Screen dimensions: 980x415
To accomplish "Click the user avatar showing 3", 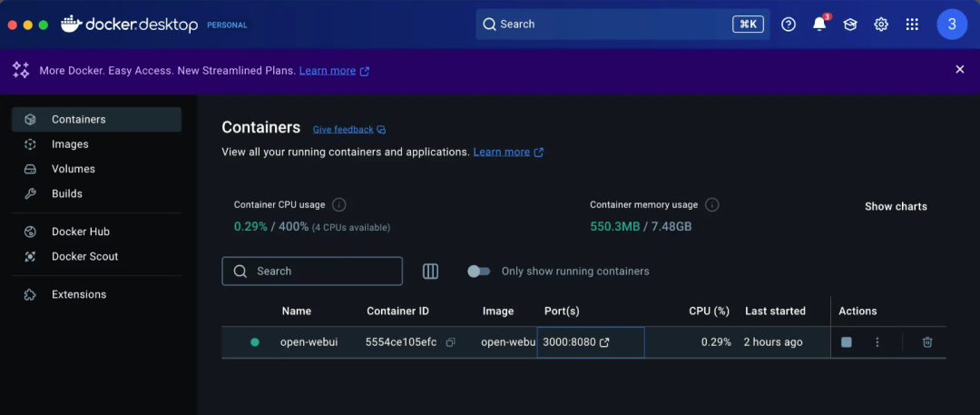I will pos(952,25).
